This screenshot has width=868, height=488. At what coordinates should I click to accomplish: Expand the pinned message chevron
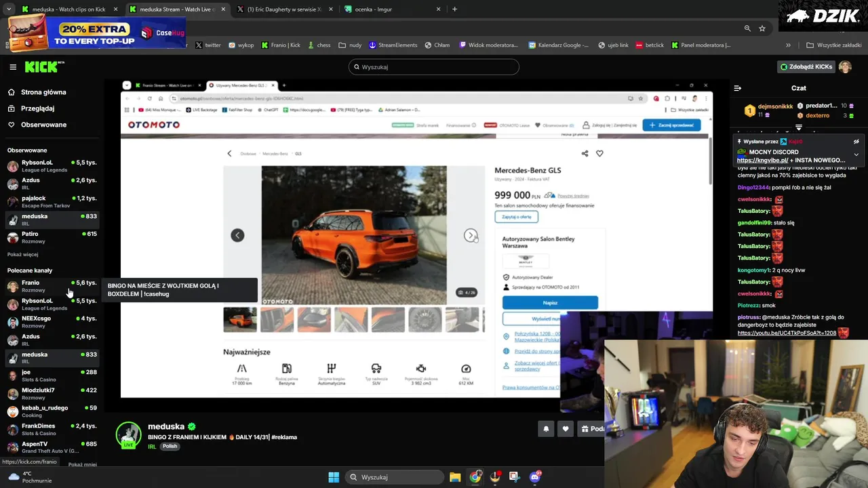click(x=856, y=155)
